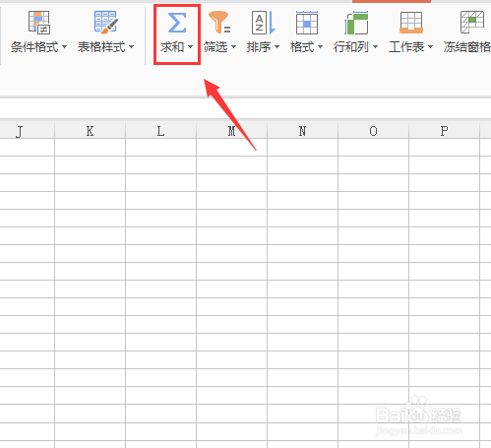Open the Table Style (表格样式) brush icon
491x448 pixels.
[105, 23]
